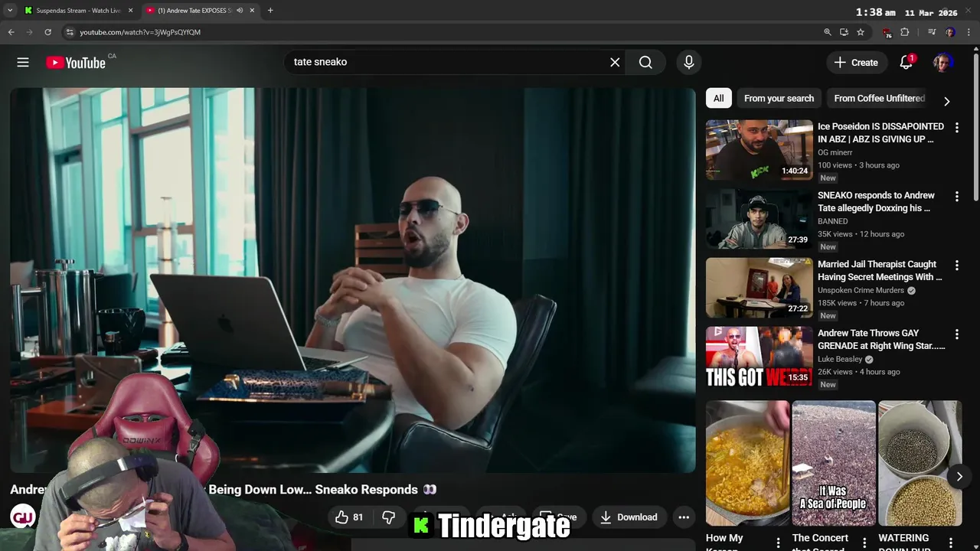This screenshot has height=551, width=980.
Task: Go back in browser history
Action: 11,32
